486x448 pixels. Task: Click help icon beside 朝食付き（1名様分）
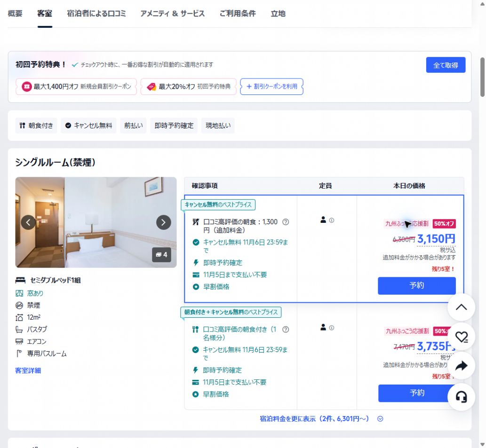(x=286, y=330)
